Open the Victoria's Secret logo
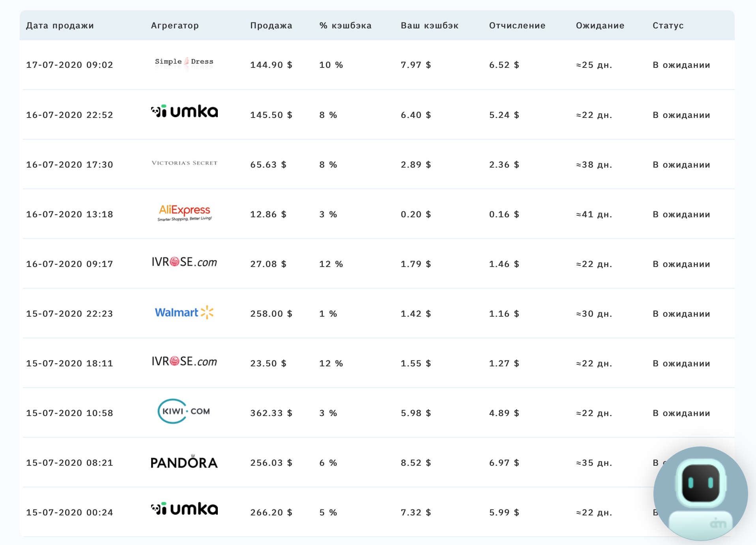Image resolution: width=756 pixels, height=545 pixels. pyautogui.click(x=184, y=163)
